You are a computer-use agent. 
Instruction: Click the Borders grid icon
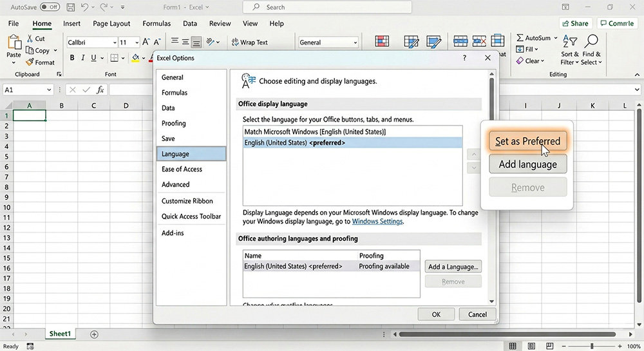[114, 58]
